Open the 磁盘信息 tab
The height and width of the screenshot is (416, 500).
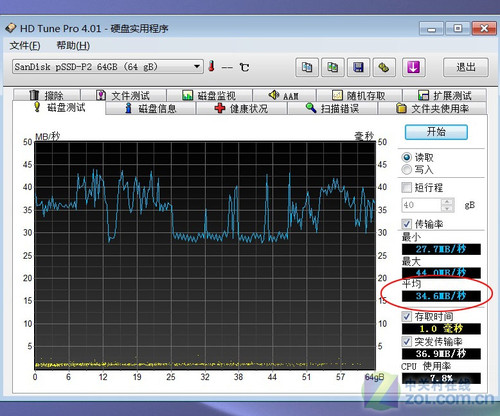[x=151, y=108]
